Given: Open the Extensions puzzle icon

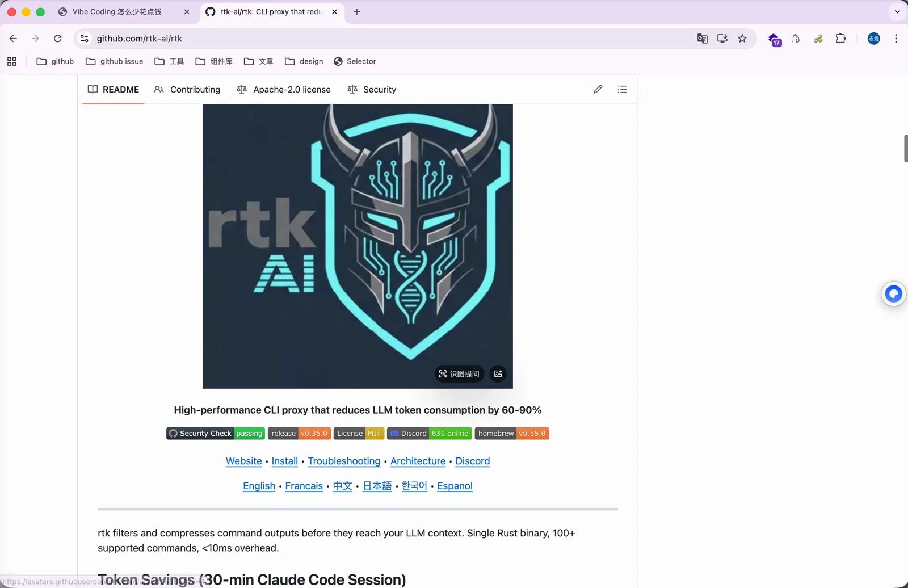Looking at the screenshot, I should [840, 39].
